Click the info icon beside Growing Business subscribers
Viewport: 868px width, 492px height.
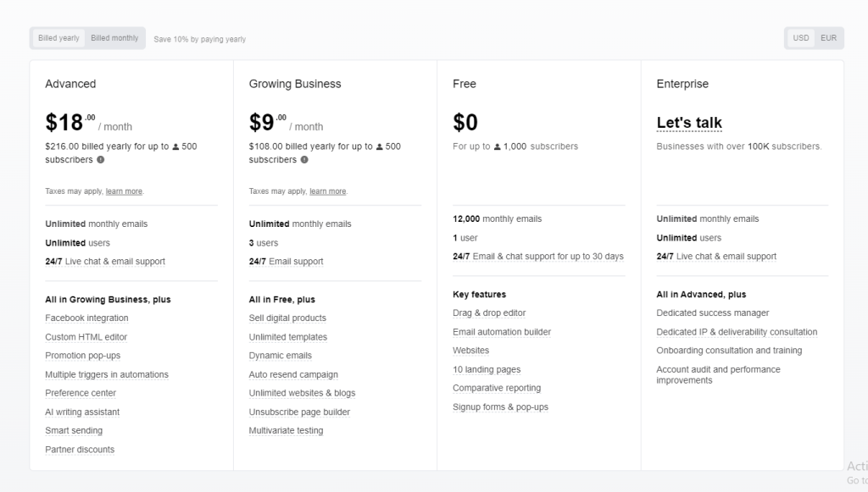coord(306,160)
